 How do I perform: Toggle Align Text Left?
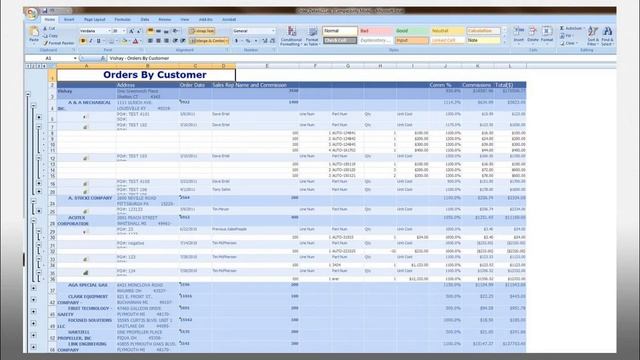click(x=150, y=41)
